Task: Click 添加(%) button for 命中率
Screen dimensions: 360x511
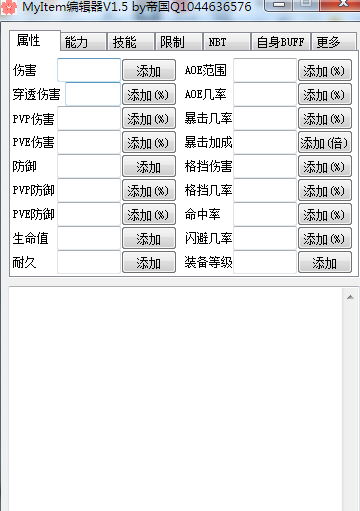Action: pos(325,214)
